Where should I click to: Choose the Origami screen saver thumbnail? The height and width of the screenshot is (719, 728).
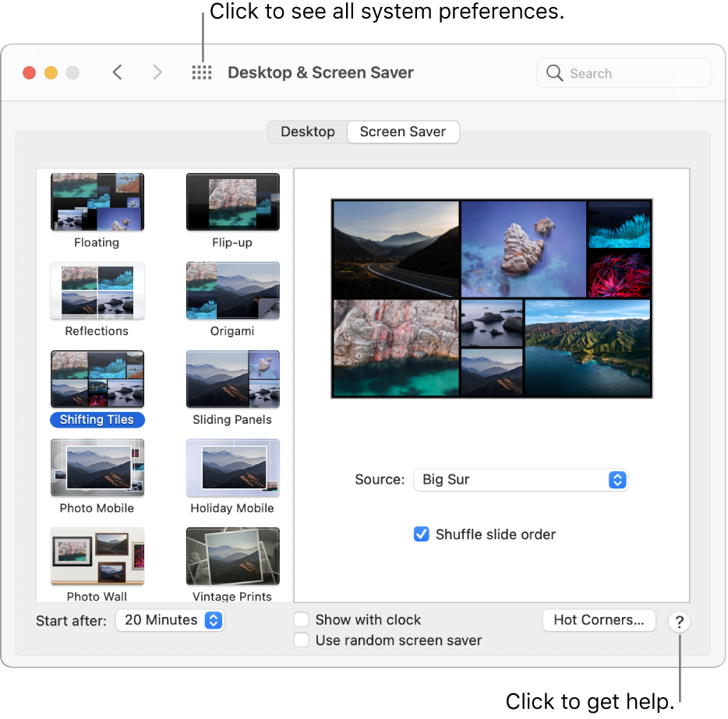[233, 291]
